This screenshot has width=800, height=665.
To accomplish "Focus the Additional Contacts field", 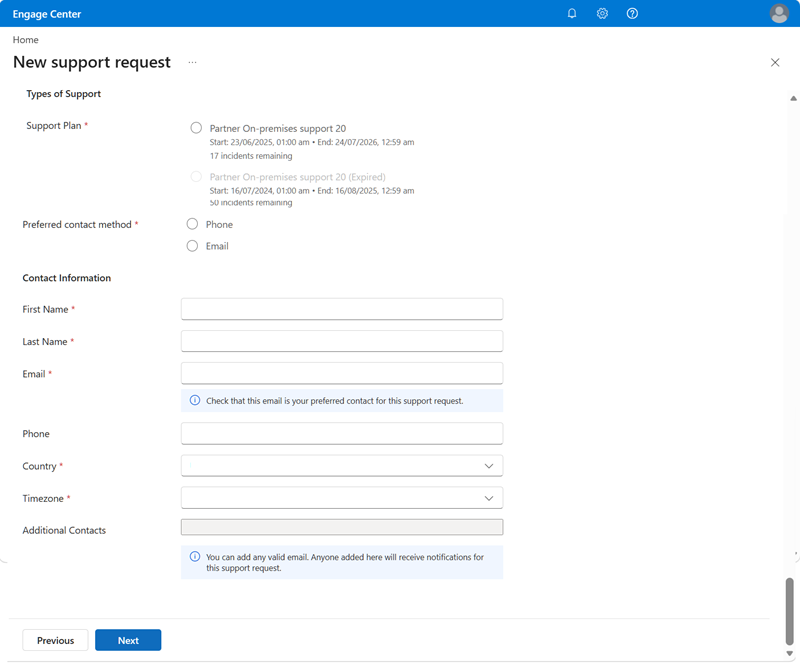I will [342, 527].
